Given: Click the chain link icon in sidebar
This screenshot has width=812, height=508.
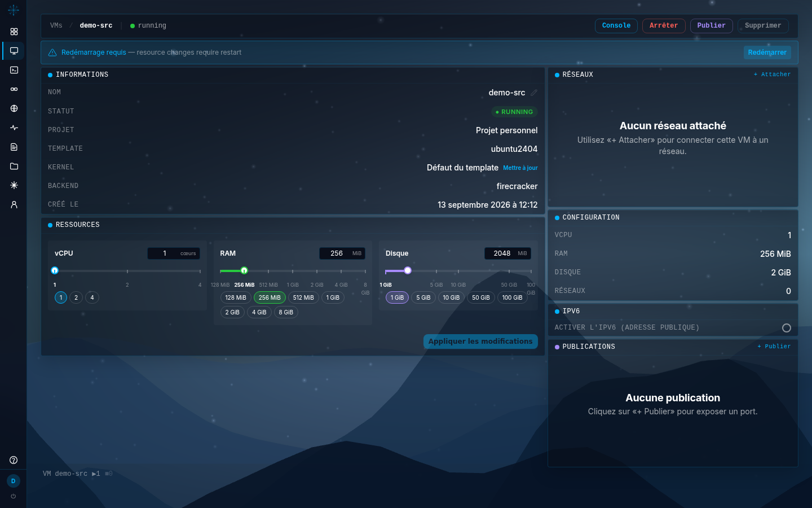Looking at the screenshot, I should pos(14,89).
